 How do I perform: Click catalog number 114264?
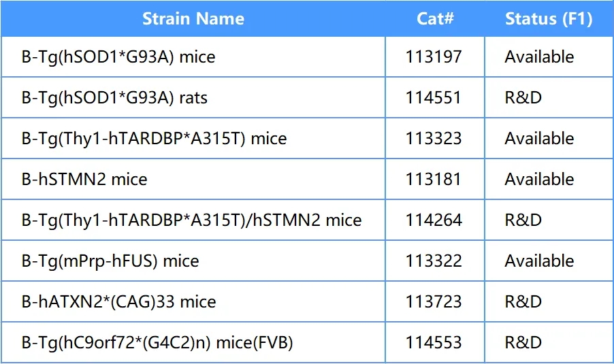pos(434,220)
